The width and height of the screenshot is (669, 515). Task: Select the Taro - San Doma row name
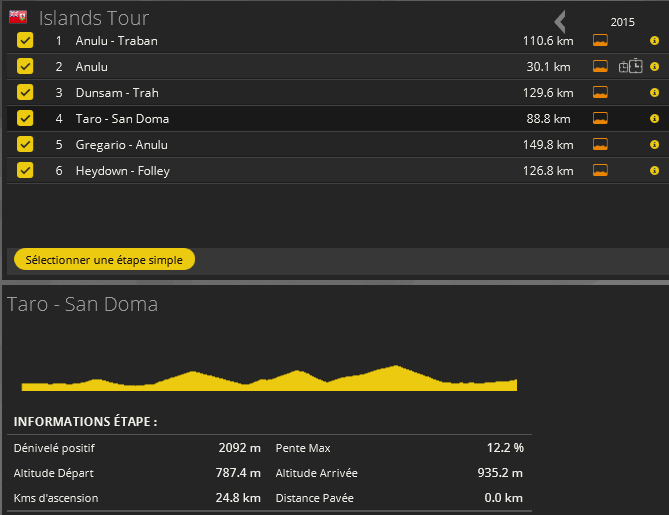point(122,119)
